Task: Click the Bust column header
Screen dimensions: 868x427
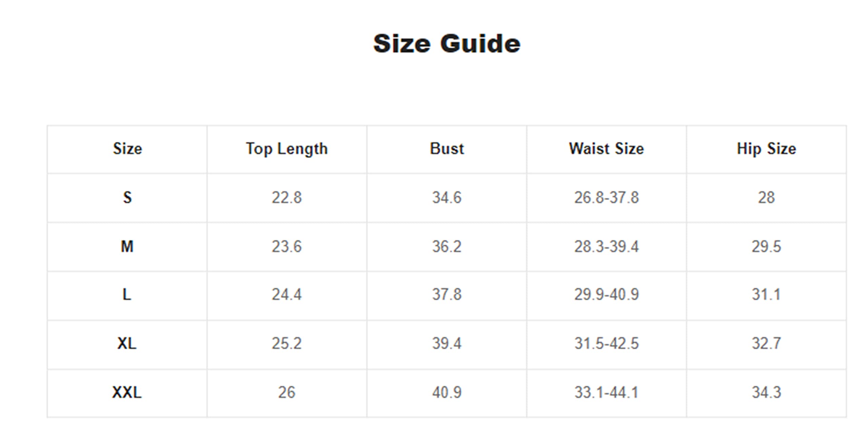Action: tap(447, 149)
